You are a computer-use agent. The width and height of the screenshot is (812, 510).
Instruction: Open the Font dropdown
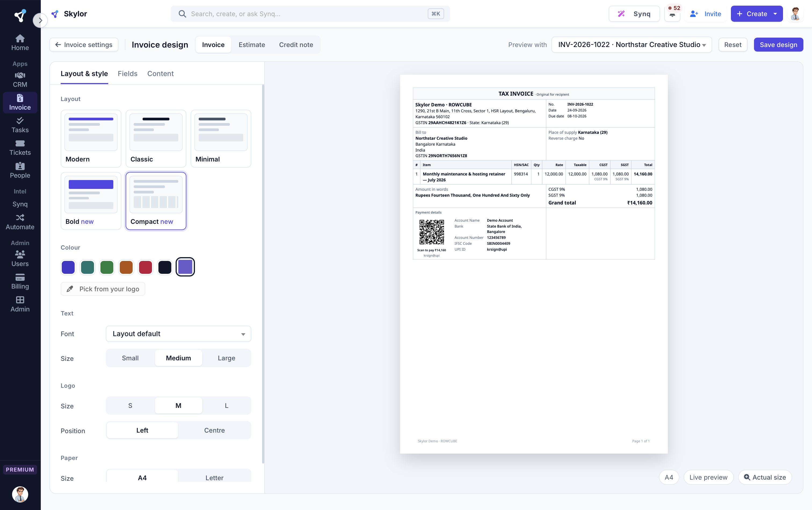(x=178, y=333)
